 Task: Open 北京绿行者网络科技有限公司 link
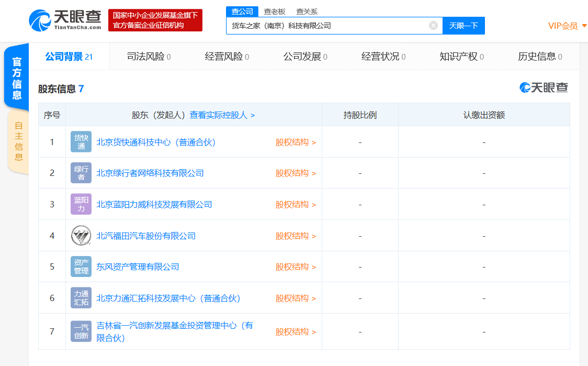click(x=150, y=173)
